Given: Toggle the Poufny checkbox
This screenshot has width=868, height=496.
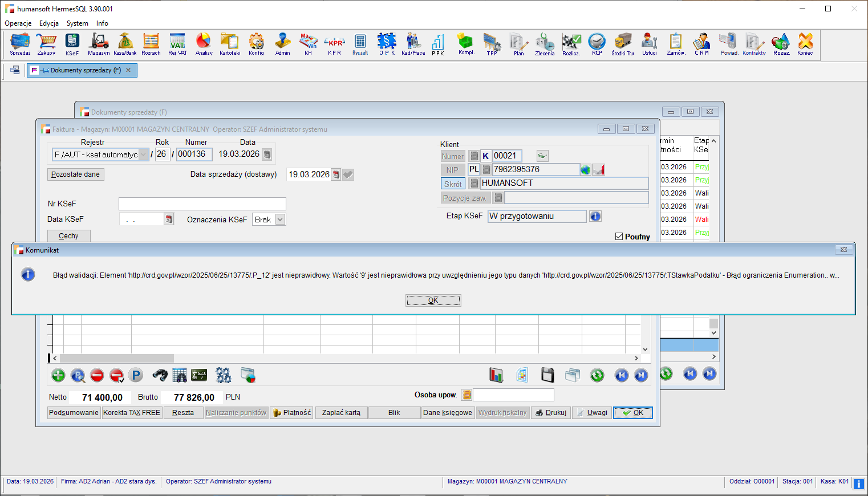Looking at the screenshot, I should coord(619,237).
